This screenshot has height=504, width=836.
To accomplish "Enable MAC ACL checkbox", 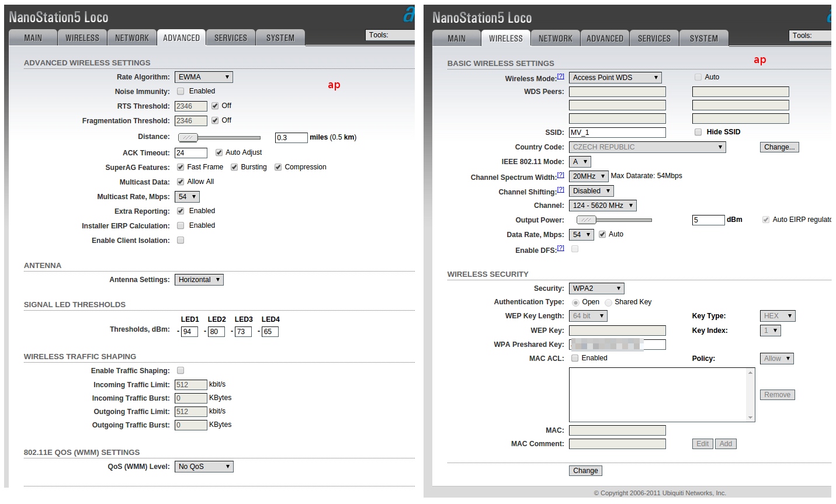I will point(575,358).
